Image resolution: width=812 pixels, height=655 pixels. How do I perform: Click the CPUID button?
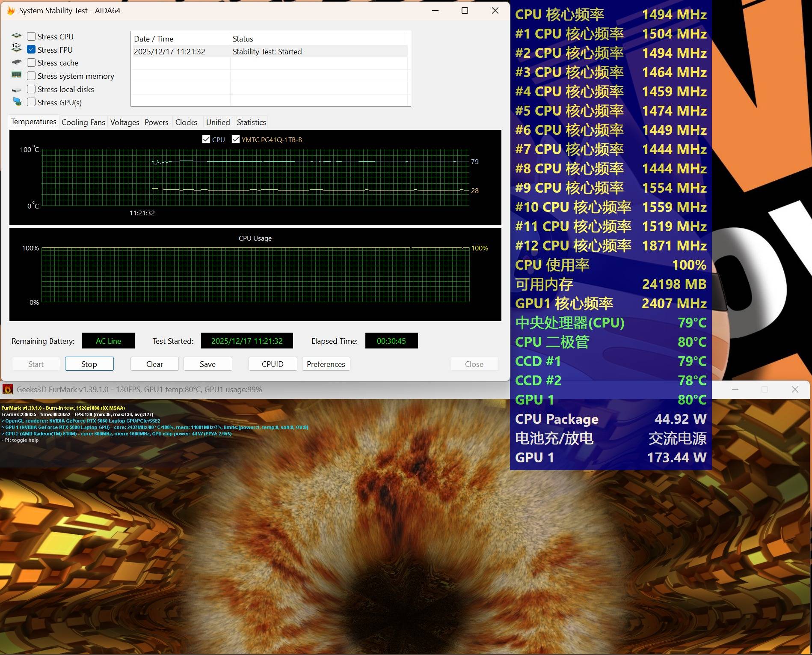(273, 364)
